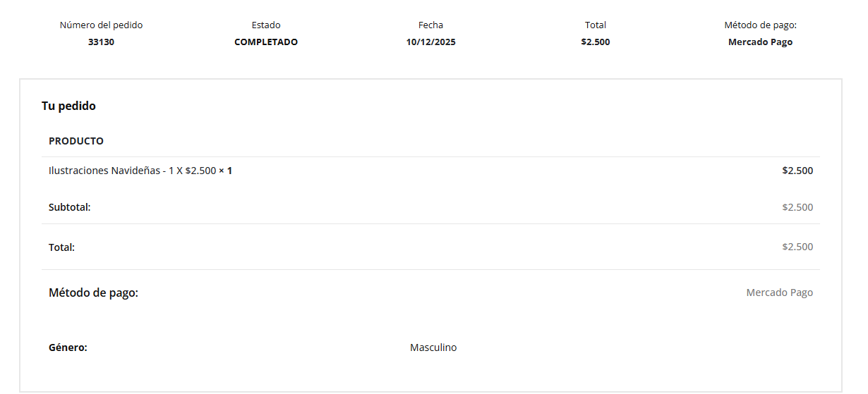
Task: Click order number 33130
Action: click(101, 42)
